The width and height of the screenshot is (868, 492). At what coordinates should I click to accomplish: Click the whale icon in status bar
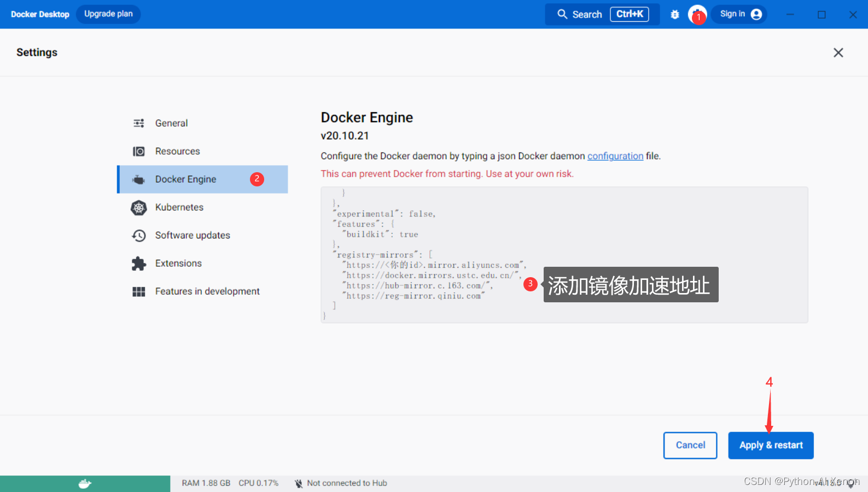(x=85, y=484)
